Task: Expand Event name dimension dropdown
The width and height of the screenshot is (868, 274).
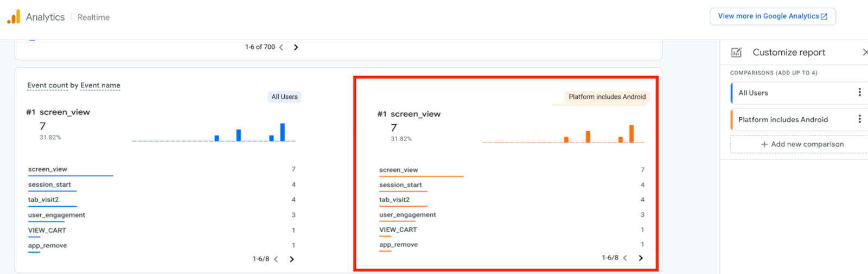Action: [100, 85]
